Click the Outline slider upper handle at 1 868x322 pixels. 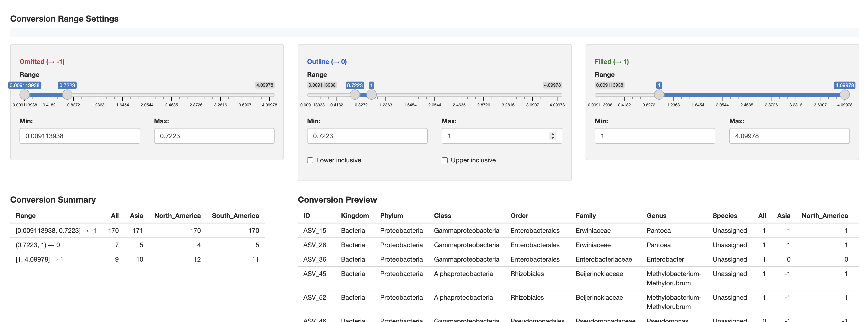371,95
